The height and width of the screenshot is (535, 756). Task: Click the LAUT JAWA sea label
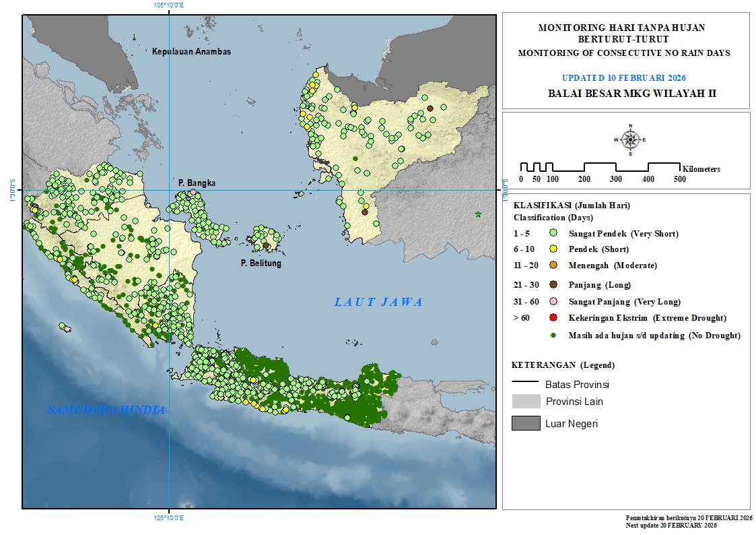pyautogui.click(x=379, y=303)
